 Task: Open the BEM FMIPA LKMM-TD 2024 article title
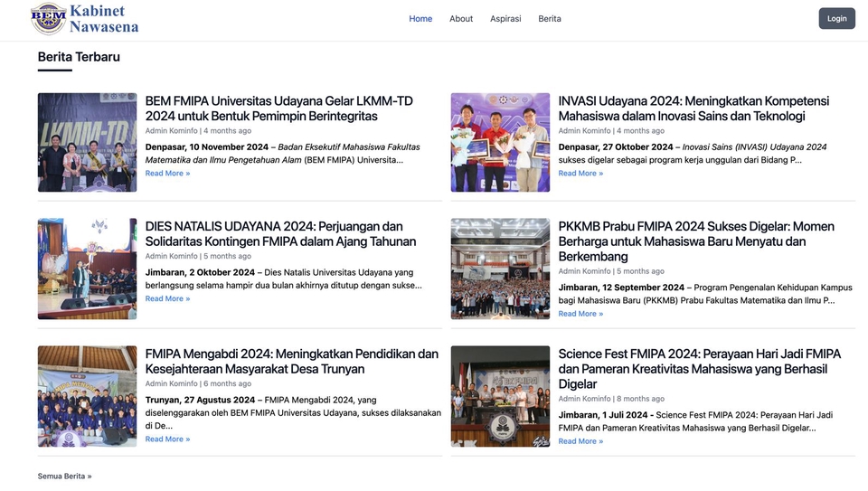point(279,109)
